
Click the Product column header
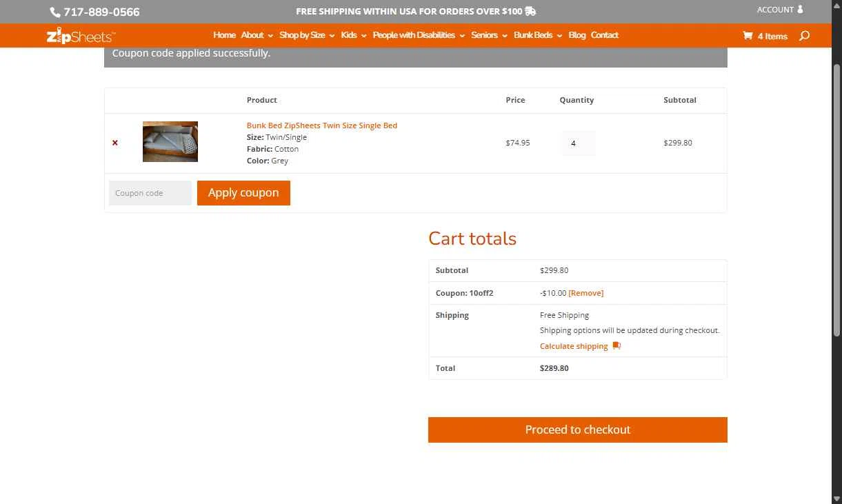coord(262,100)
